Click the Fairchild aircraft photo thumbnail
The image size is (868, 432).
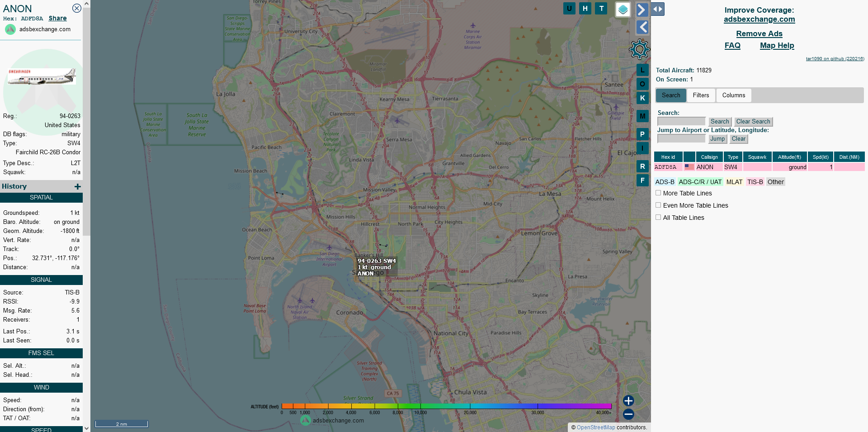pos(42,76)
